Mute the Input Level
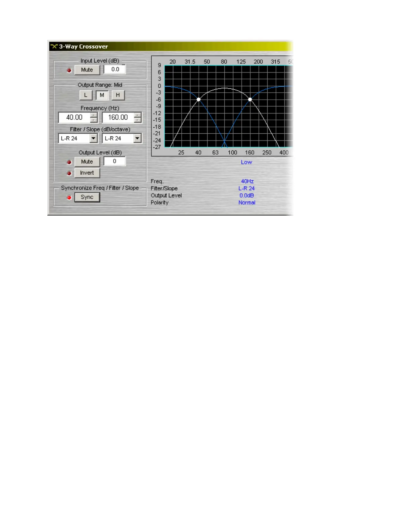The image size is (411, 532). pos(87,70)
